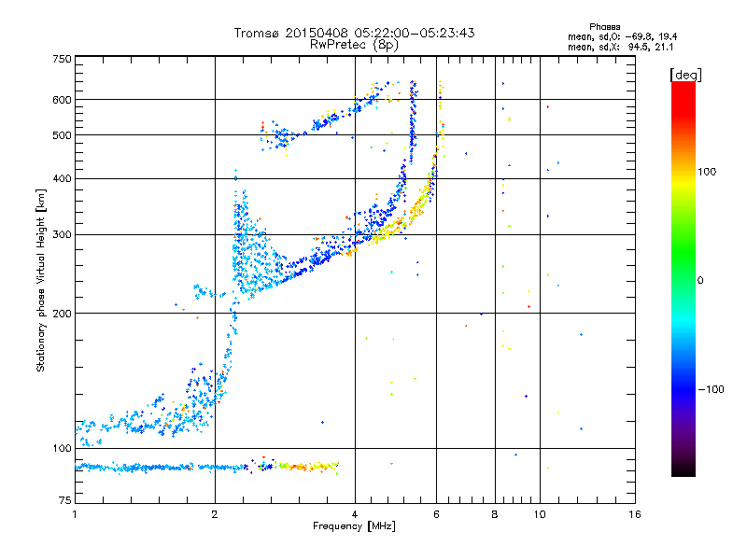
Task: Click the colorbar label '100'
Action: click(x=707, y=172)
